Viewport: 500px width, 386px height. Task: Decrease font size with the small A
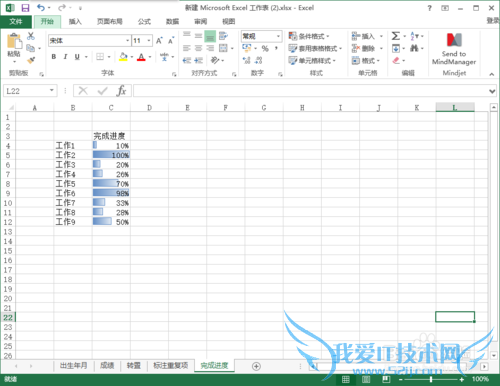coord(171,41)
